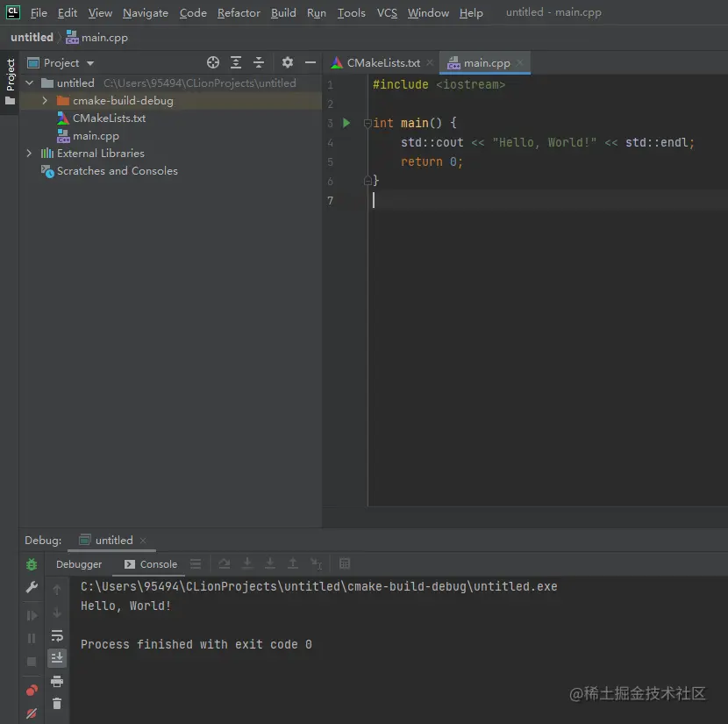The width and height of the screenshot is (728, 724).
Task: Open the View menu
Action: pos(100,13)
